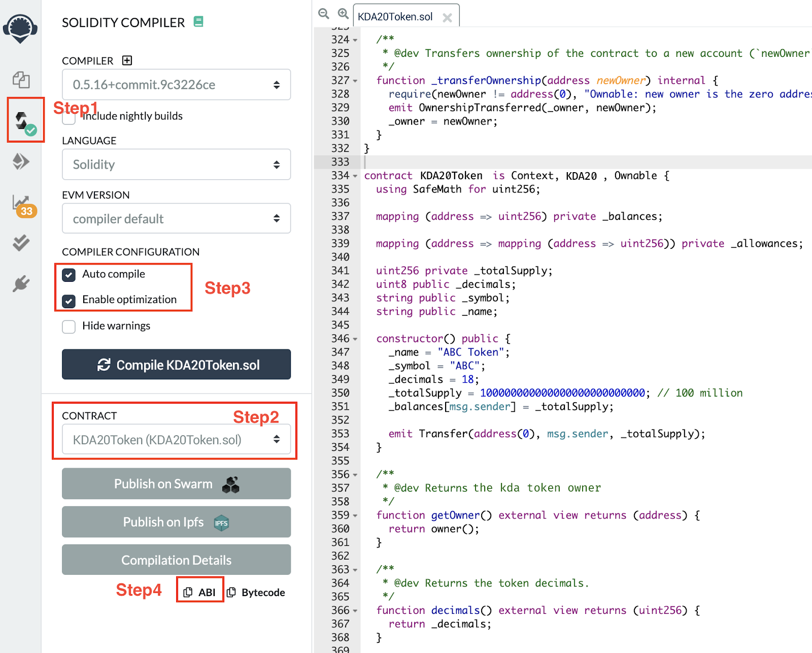
Task: Click the zoom out magnifier icon
Action: 324,14
